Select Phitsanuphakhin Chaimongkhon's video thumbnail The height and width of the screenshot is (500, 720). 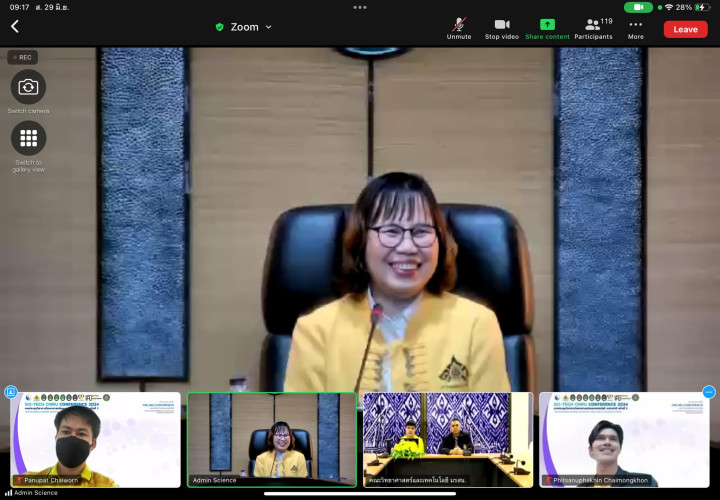tap(624, 439)
